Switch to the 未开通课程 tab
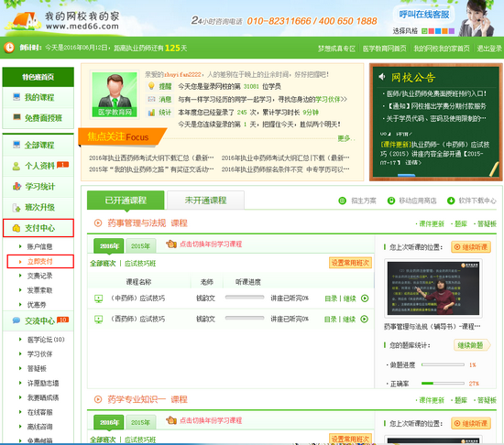Image resolution: width=504 pixels, height=445 pixels. tap(205, 201)
